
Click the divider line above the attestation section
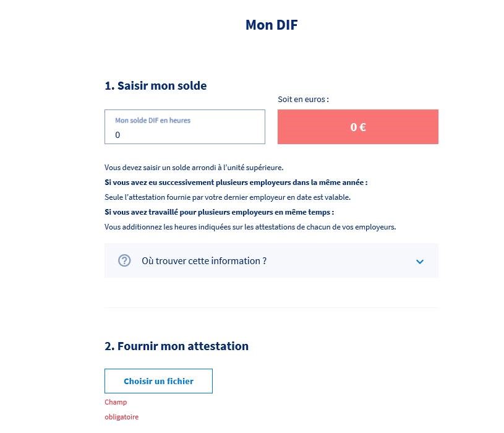click(271, 307)
